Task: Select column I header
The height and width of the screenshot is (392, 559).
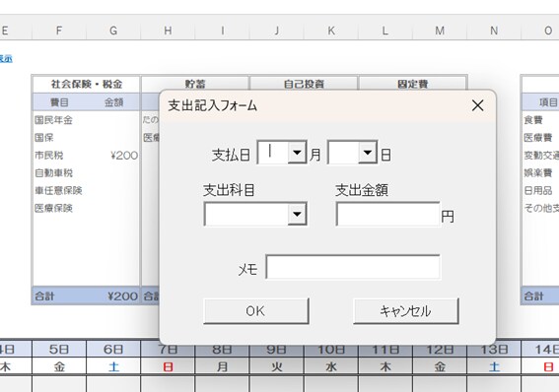Action: point(223,31)
